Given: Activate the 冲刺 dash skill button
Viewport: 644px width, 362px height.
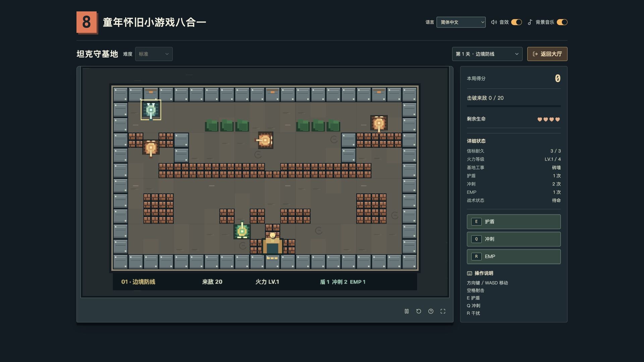Looking at the screenshot, I should (x=514, y=239).
